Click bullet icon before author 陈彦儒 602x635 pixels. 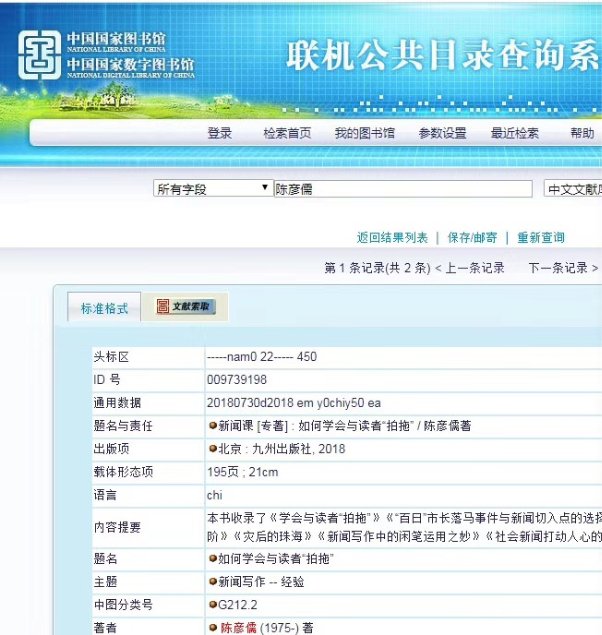[212, 628]
